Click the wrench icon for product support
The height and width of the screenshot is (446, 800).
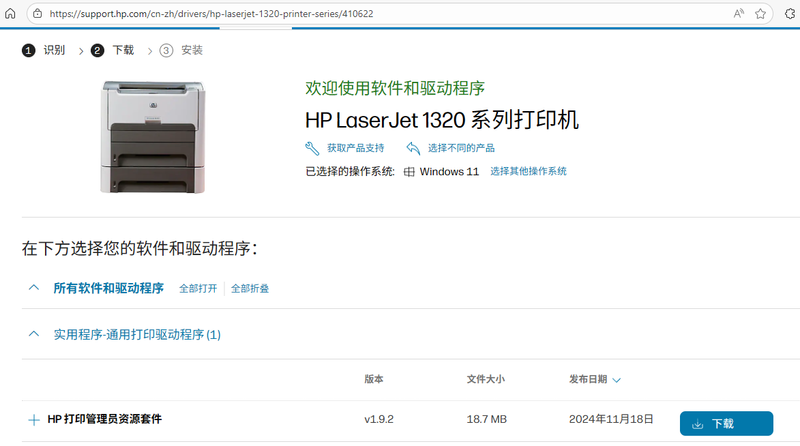click(x=312, y=148)
